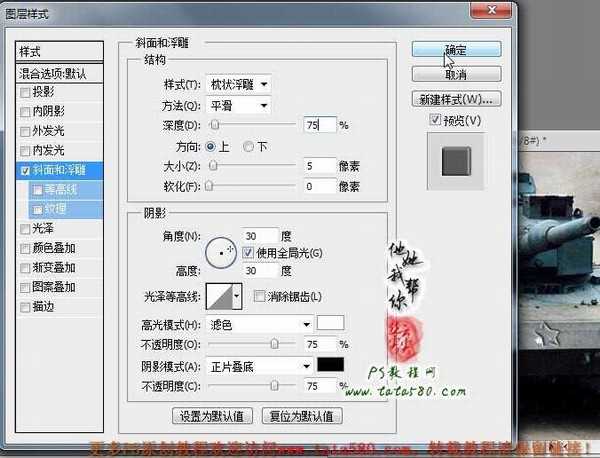Select the 下 direction radio button

[249, 145]
